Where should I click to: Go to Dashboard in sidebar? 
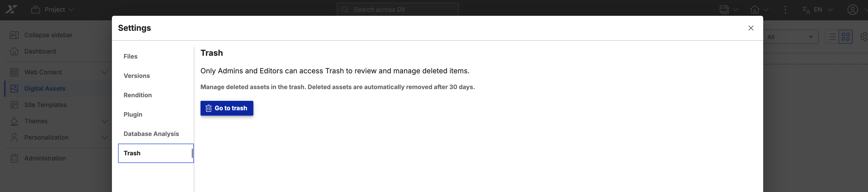[40, 51]
